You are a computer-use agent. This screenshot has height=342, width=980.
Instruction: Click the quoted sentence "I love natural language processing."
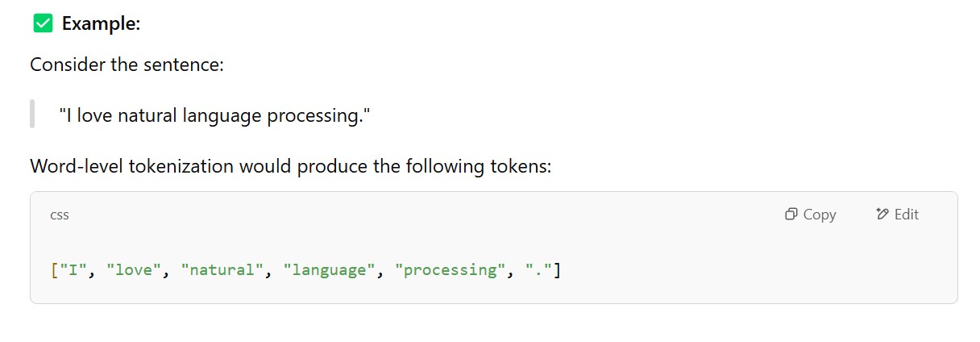click(214, 115)
